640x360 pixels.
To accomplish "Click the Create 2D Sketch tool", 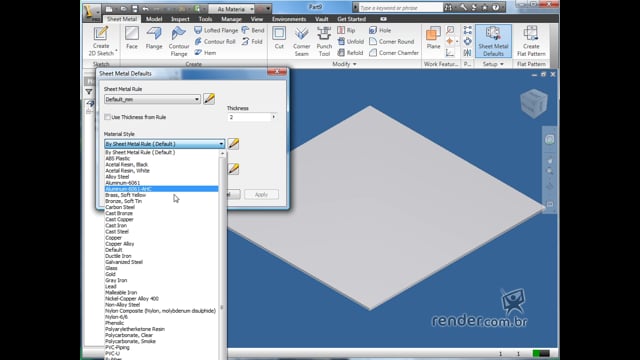I will [101, 41].
